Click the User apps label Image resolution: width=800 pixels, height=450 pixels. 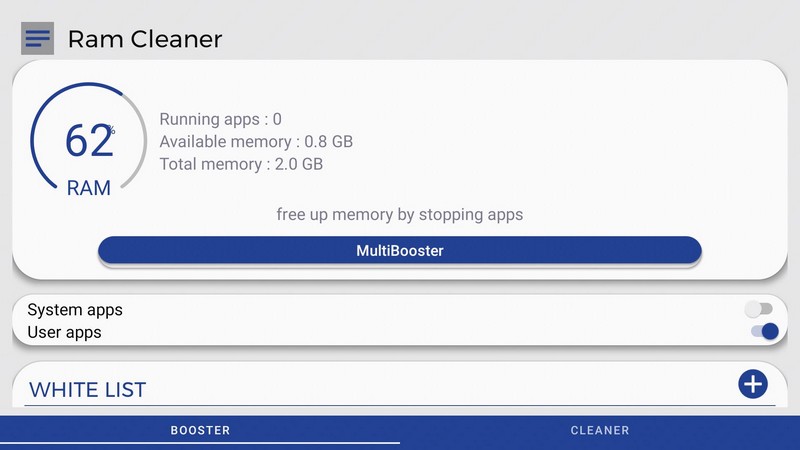tap(65, 332)
